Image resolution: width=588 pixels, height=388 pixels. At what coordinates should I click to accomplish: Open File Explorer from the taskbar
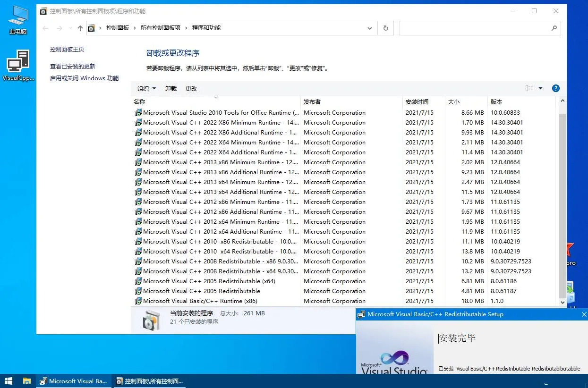click(27, 381)
